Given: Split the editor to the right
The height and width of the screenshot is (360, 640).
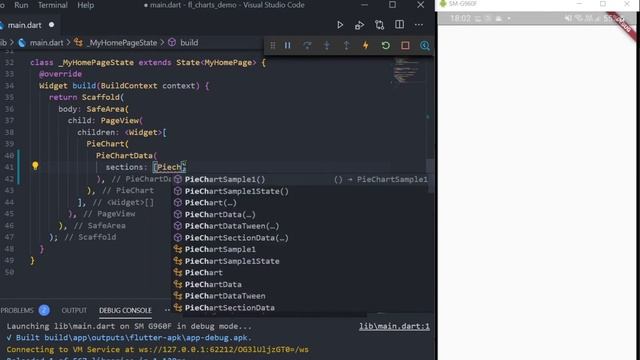Looking at the screenshot, I should [x=400, y=24].
